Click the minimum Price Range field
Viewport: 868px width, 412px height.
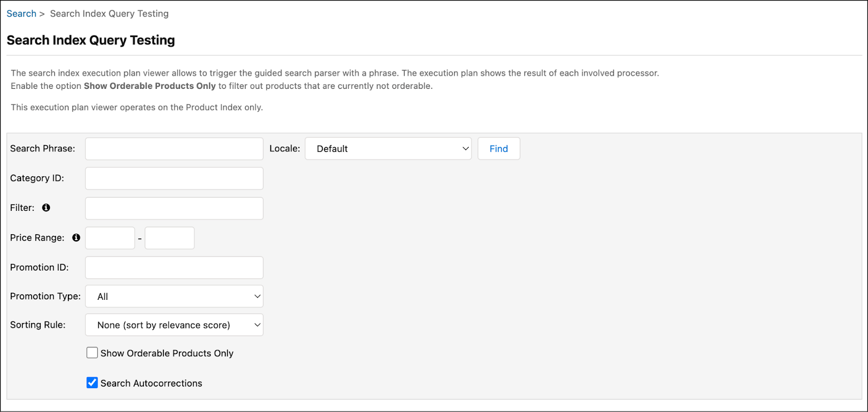pyautogui.click(x=110, y=238)
